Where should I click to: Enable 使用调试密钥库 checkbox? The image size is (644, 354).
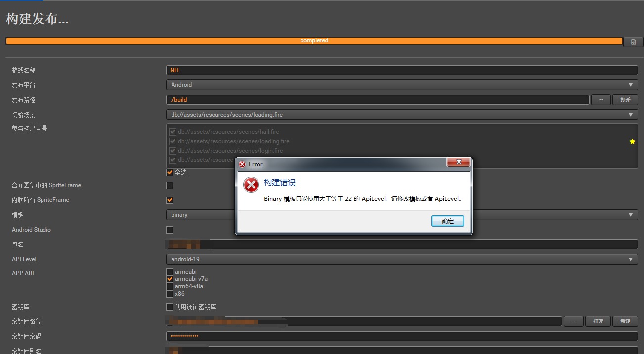(170, 307)
